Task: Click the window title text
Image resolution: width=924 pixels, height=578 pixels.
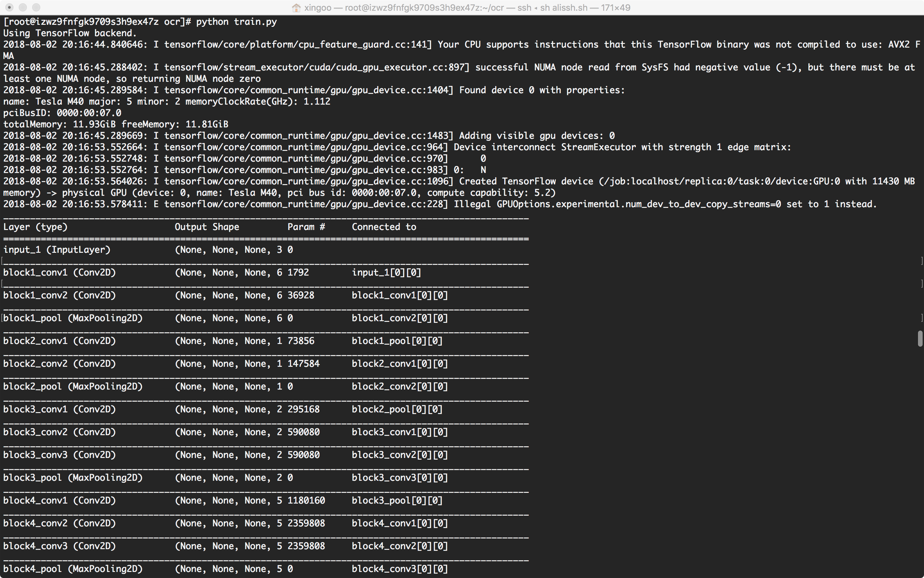Action: [467, 8]
